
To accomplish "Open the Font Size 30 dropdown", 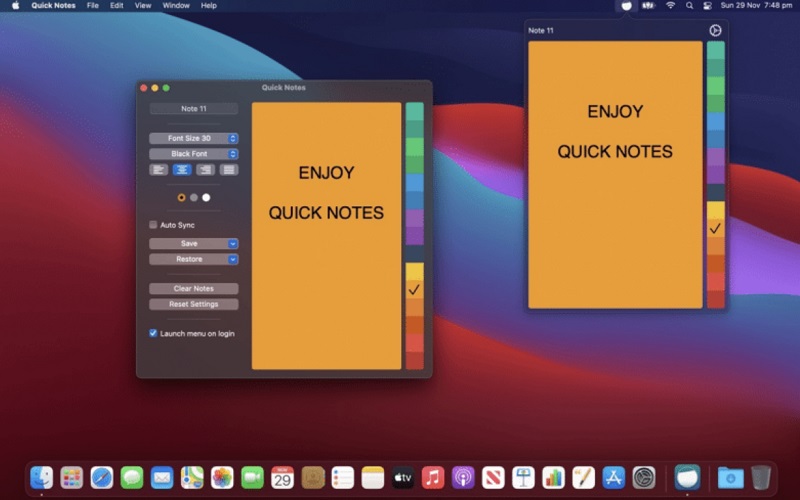I will 193,138.
